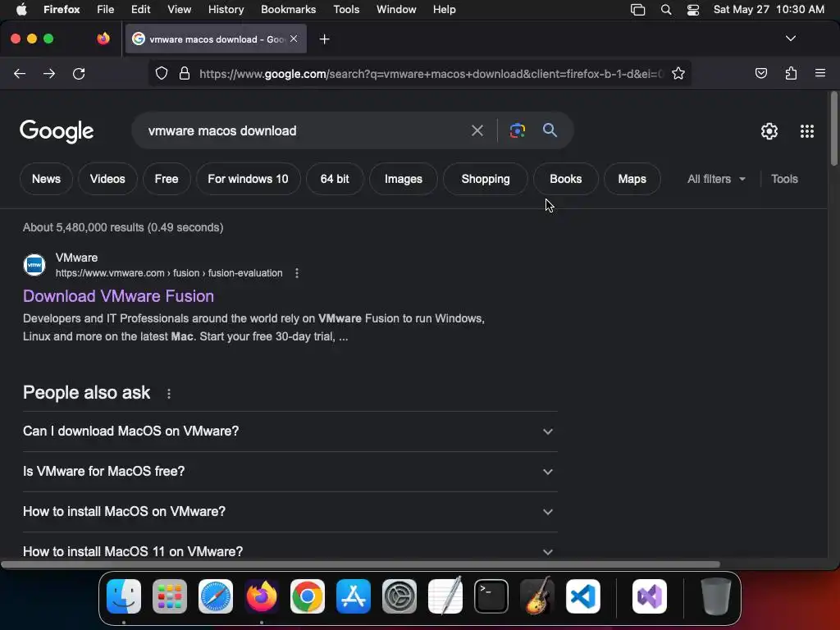Switch to Maps results

point(632,179)
